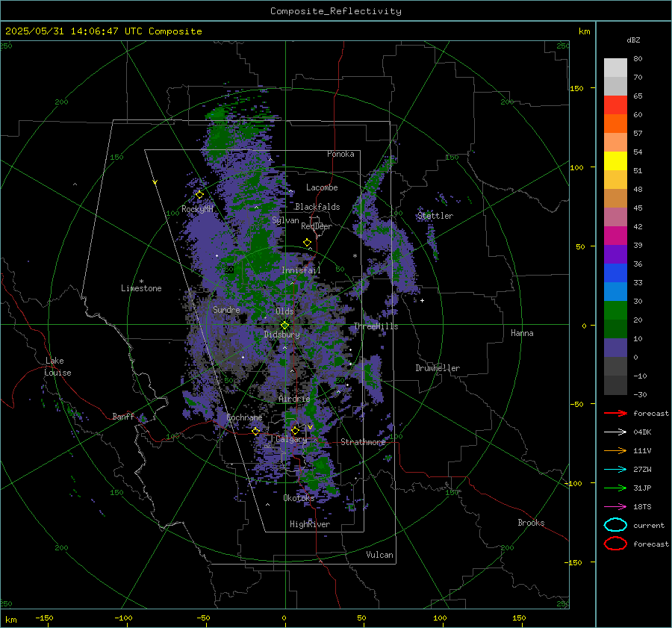Click the Cochrane label
Image resolution: width=672 pixels, height=628 pixels.
[x=244, y=417]
